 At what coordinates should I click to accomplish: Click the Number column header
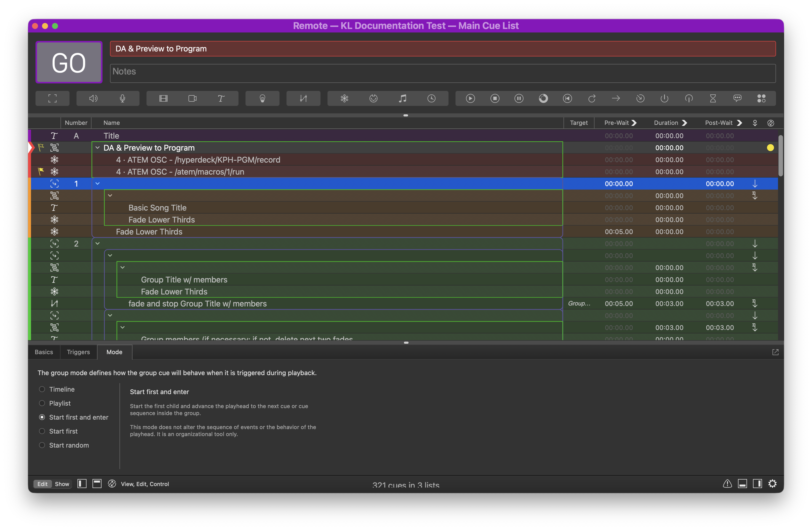click(x=76, y=123)
